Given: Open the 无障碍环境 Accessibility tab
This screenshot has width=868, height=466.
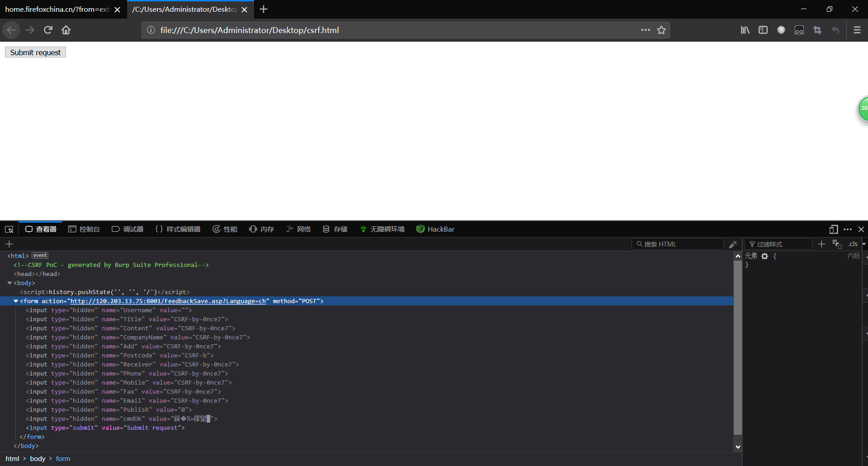Looking at the screenshot, I should tap(382, 229).
